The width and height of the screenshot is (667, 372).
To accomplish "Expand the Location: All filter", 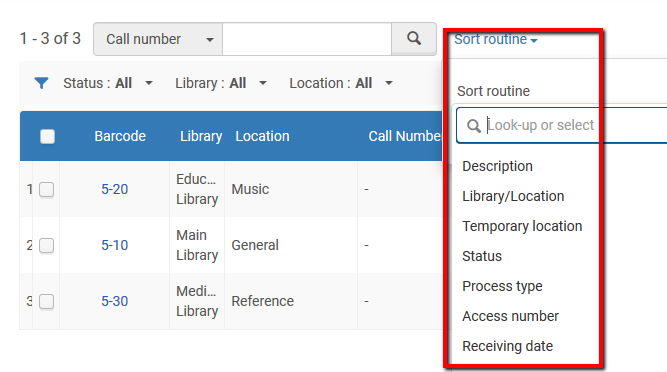I will click(x=341, y=83).
